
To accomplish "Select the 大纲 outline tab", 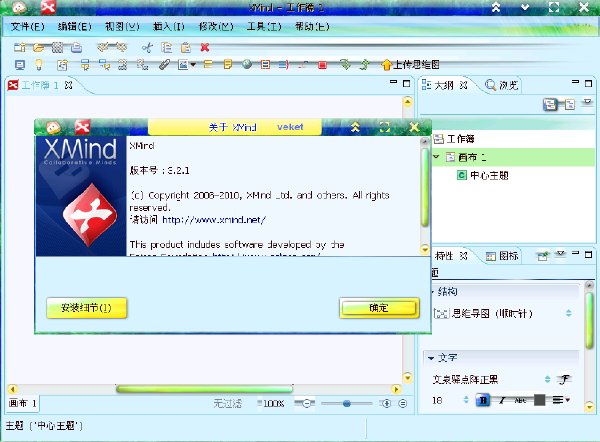I will pyautogui.click(x=444, y=85).
